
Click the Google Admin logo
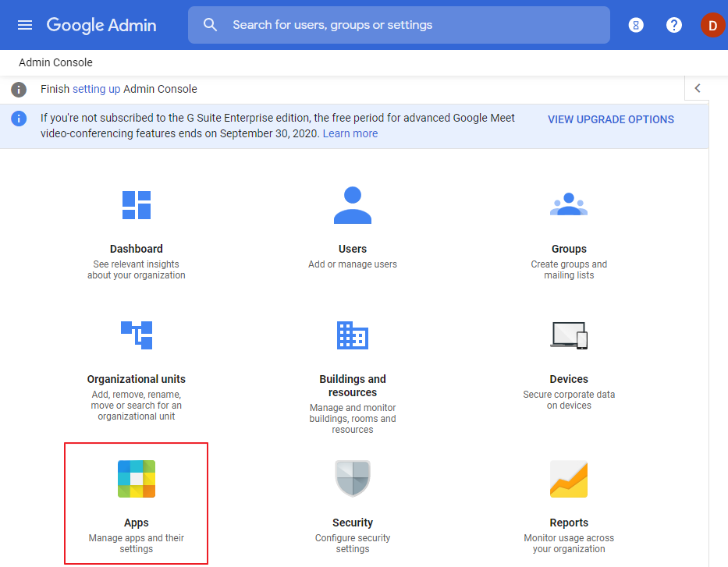point(101,25)
